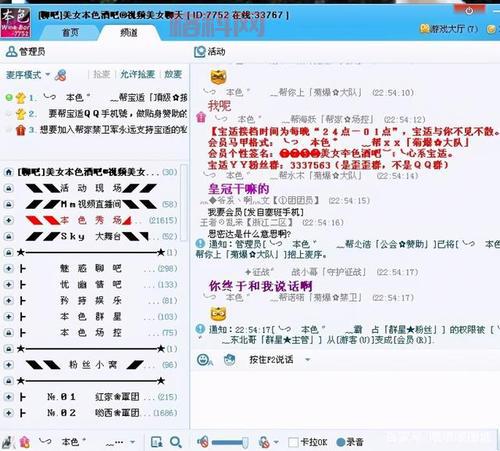This screenshot has width=500, height=451.
Task: Select the second mic queue user
Action: coord(96,114)
